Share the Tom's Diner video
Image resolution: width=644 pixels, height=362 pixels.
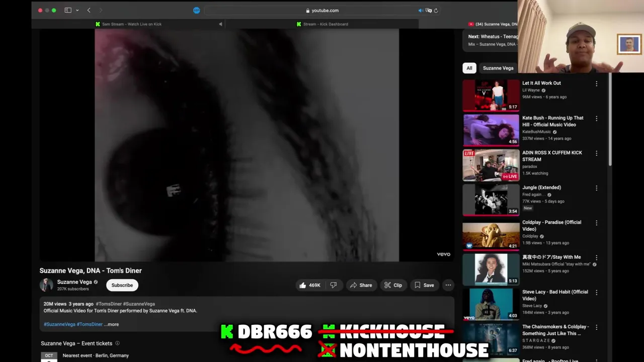coord(361,285)
